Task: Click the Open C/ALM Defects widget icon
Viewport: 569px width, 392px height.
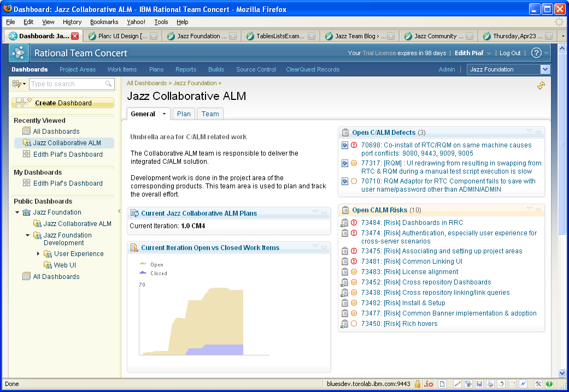Action: 345,132
